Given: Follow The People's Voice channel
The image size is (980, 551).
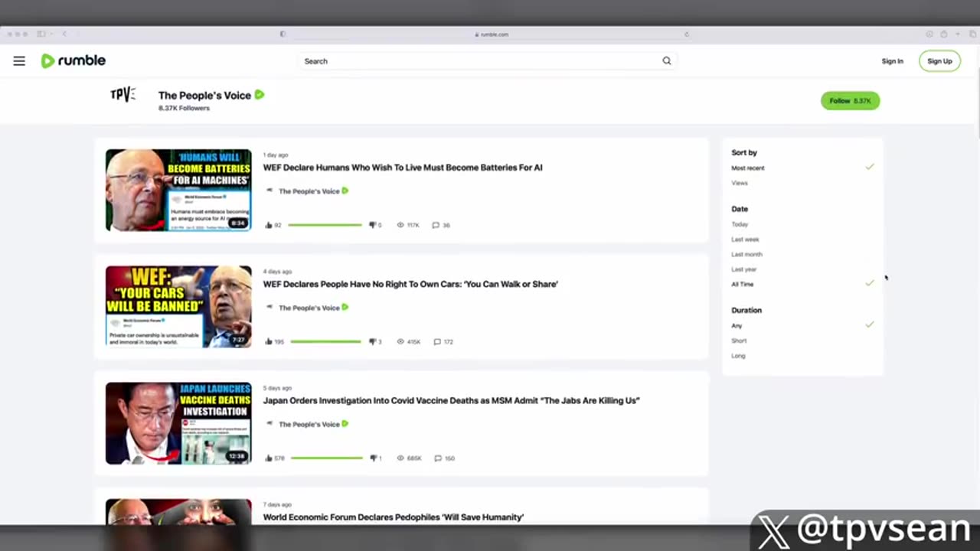Looking at the screenshot, I should point(850,100).
